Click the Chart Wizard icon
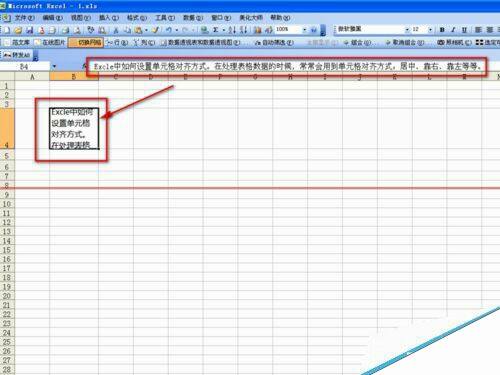This screenshot has width=500, height=375. 258,30
